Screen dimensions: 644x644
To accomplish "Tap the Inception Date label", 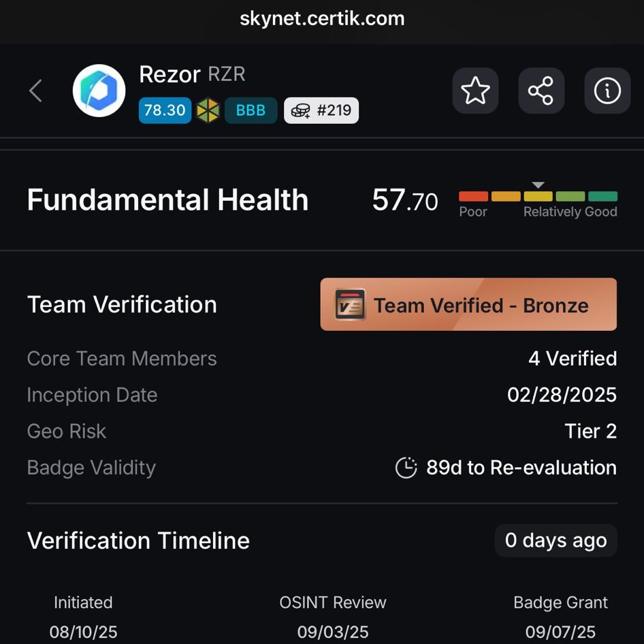I will click(x=93, y=395).
